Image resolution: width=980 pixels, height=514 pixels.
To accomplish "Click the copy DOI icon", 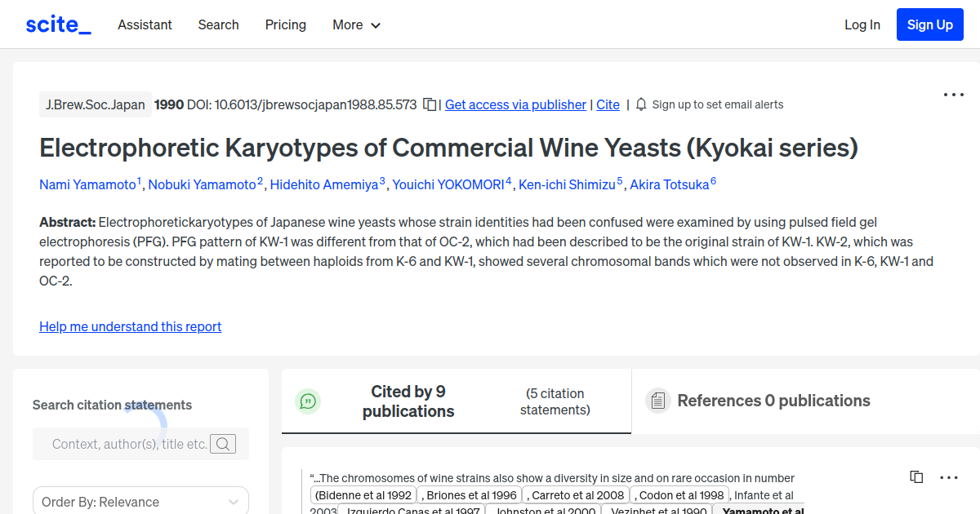I will [x=429, y=104].
